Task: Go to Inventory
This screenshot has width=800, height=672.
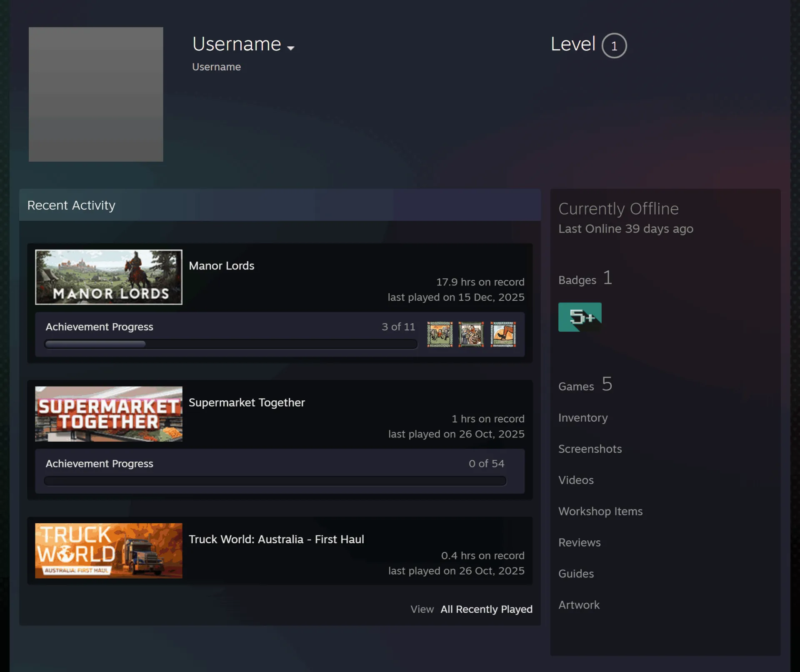Action: coord(583,418)
